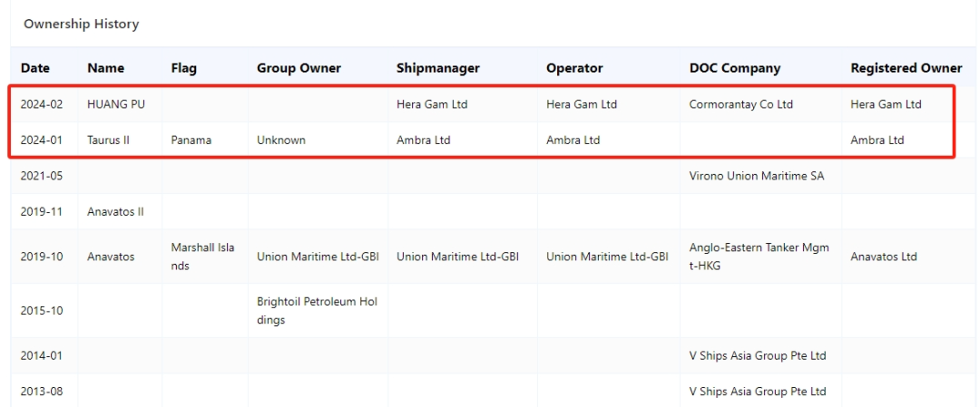Select the Taurus II name cell

109,141
